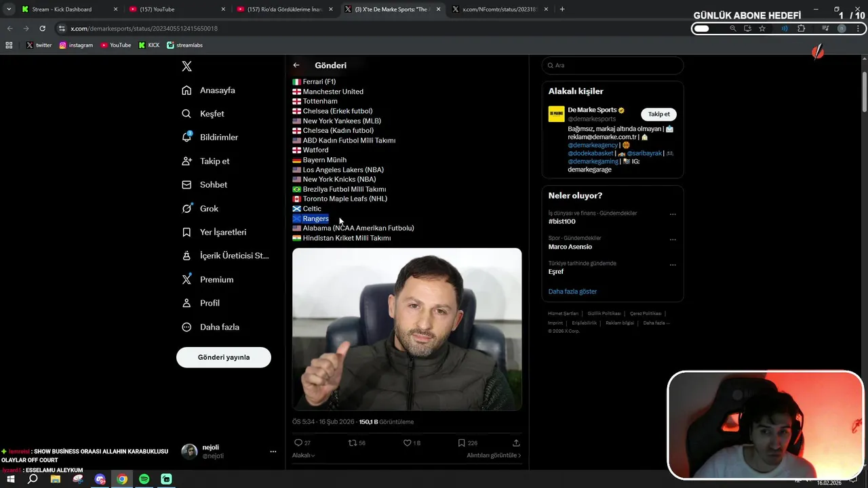The width and height of the screenshot is (868, 488).
Task: Open the Premium page
Action: tap(208, 279)
